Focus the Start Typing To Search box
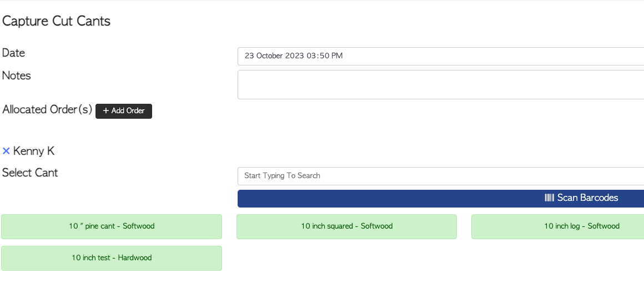 pos(441,176)
